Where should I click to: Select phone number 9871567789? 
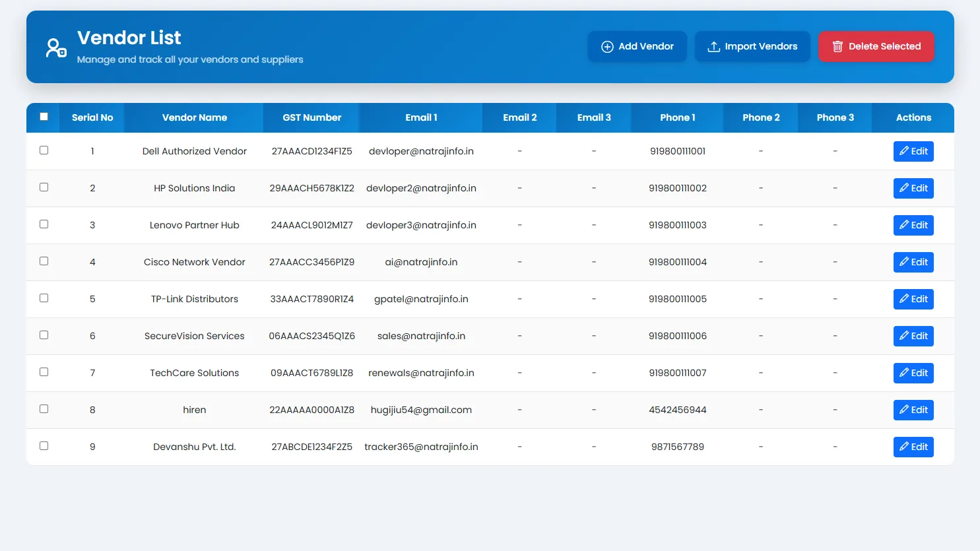678,447
